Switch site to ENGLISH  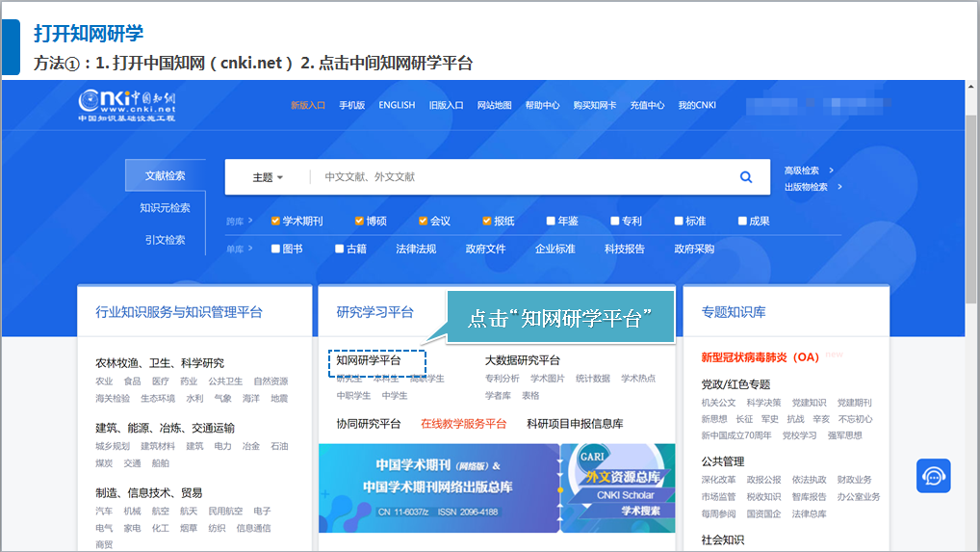[x=397, y=105]
